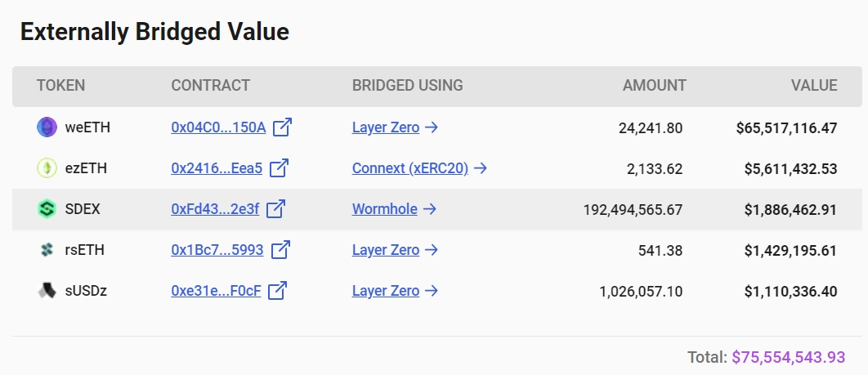The image size is (868, 375).
Task: Open the weETH contract address 0x04C0...150A
Action: coord(218,127)
